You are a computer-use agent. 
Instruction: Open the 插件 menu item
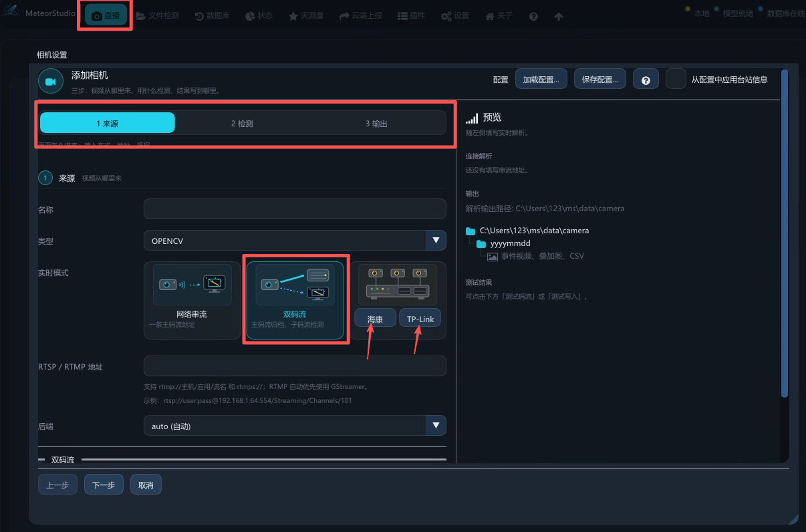pyautogui.click(x=412, y=15)
